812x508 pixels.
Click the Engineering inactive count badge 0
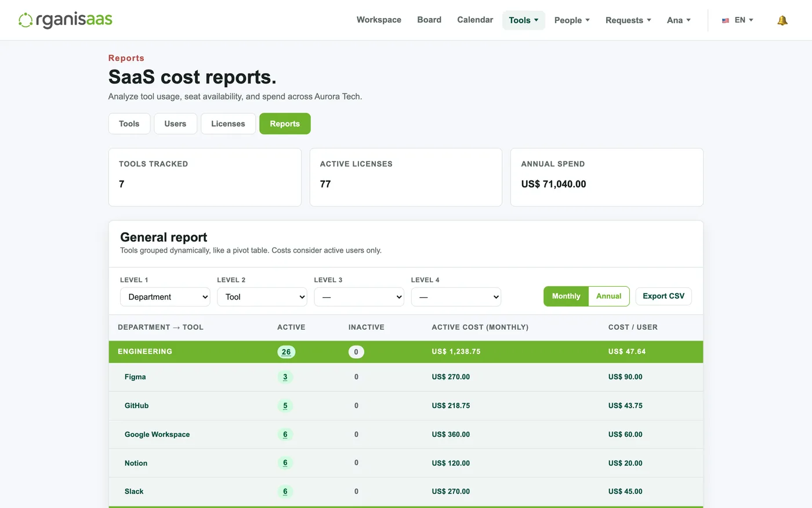(356, 352)
